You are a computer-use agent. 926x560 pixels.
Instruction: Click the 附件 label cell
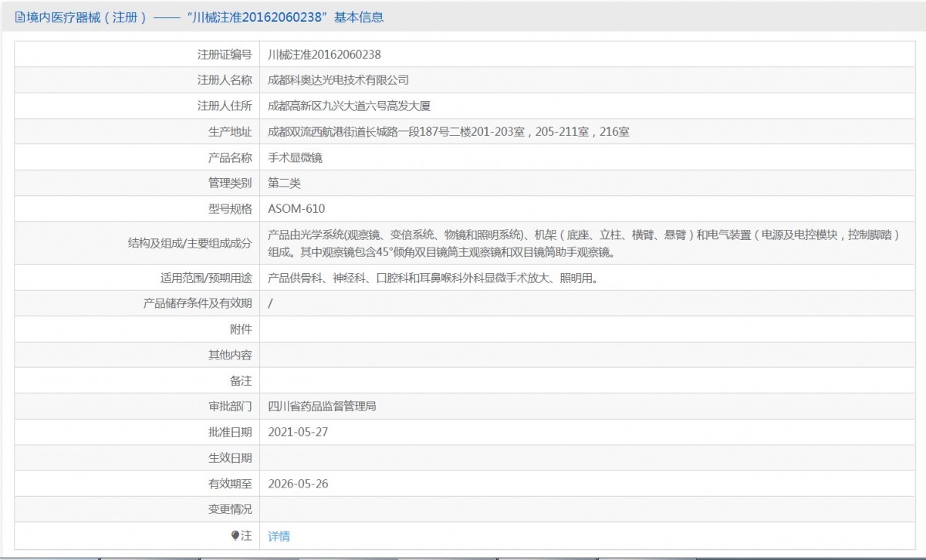(137, 329)
